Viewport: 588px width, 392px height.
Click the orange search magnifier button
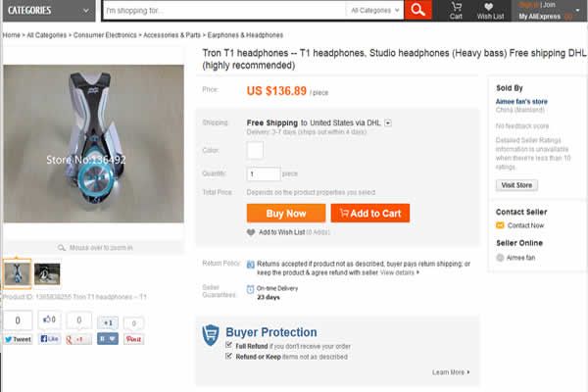[x=417, y=10]
